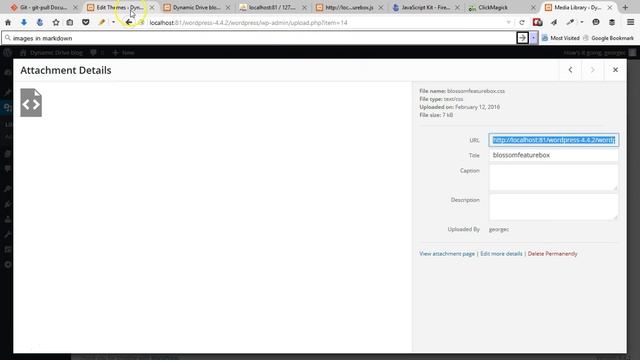
Task: Reload the page with the refresh icon
Action: (x=522, y=22)
